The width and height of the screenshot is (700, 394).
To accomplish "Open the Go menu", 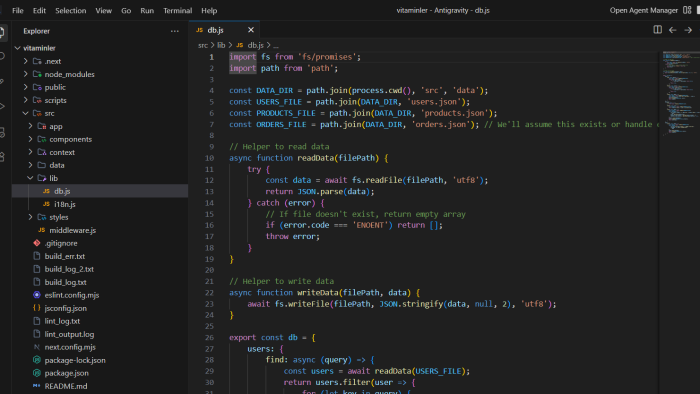I will pos(126,10).
